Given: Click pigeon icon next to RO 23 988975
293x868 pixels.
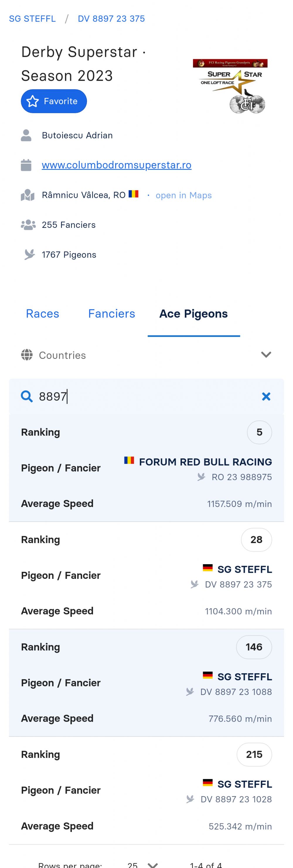Looking at the screenshot, I should (x=201, y=477).
